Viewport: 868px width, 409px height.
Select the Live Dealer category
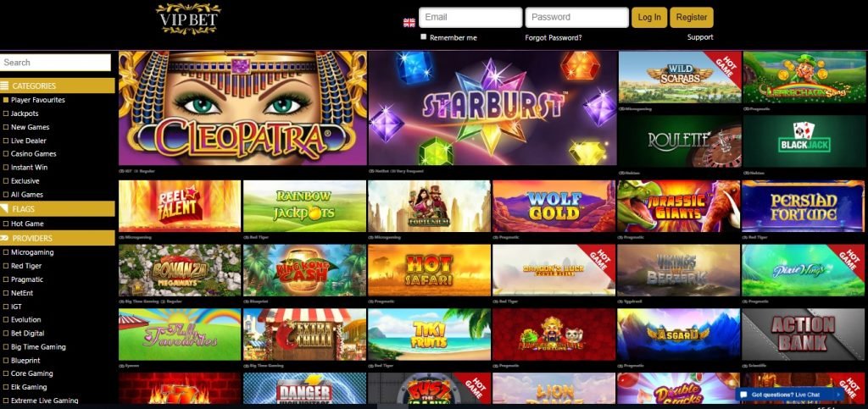pos(29,141)
